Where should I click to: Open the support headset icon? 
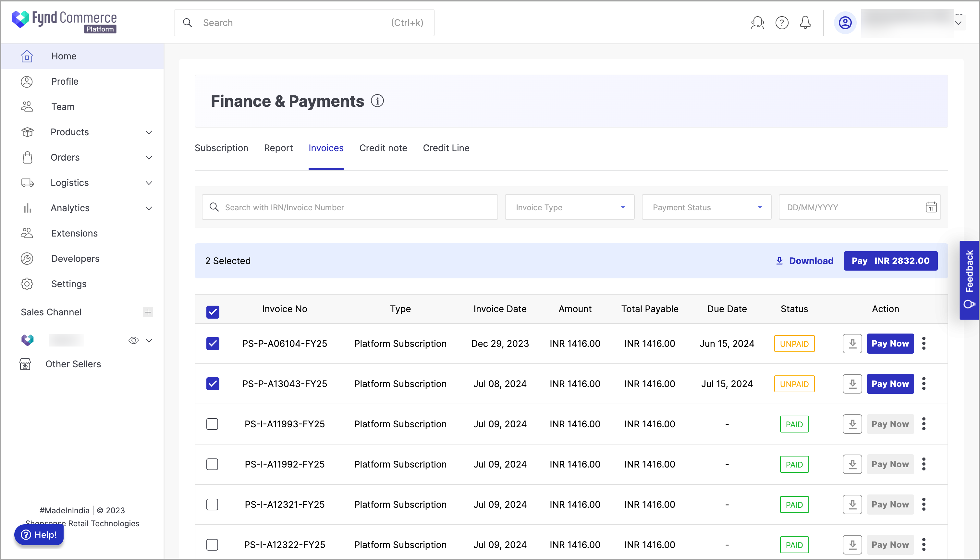pos(757,23)
